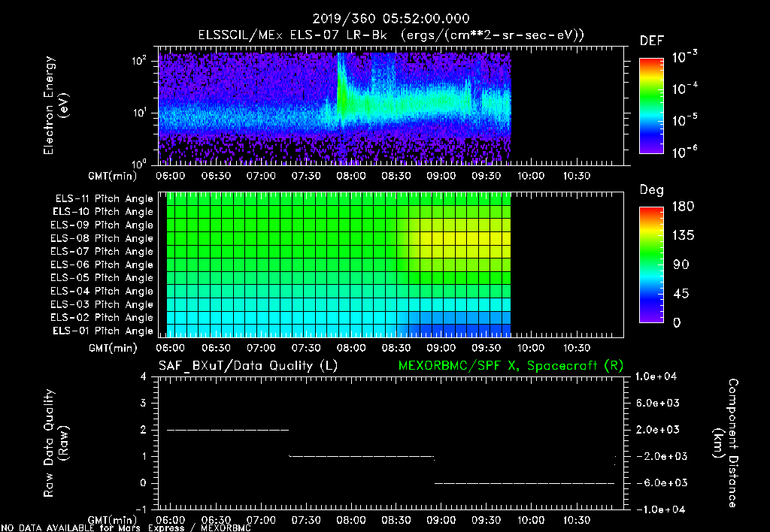
Task: Click 10:30 on the spectrogram time axis
Action: point(577,176)
